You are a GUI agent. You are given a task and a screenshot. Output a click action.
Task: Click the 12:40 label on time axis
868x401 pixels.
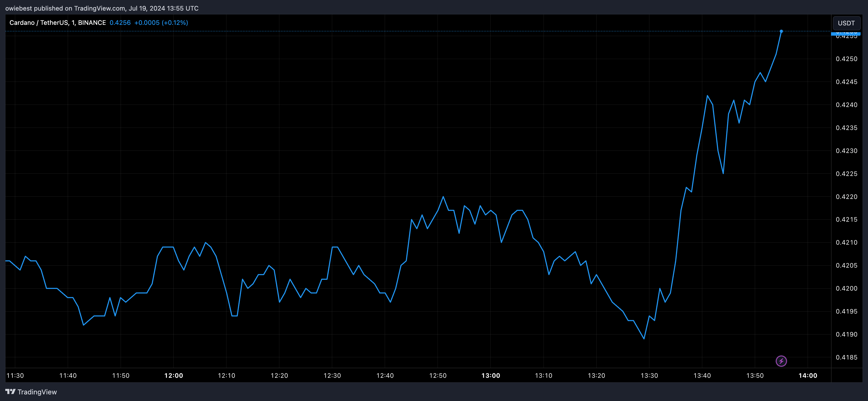pos(385,375)
